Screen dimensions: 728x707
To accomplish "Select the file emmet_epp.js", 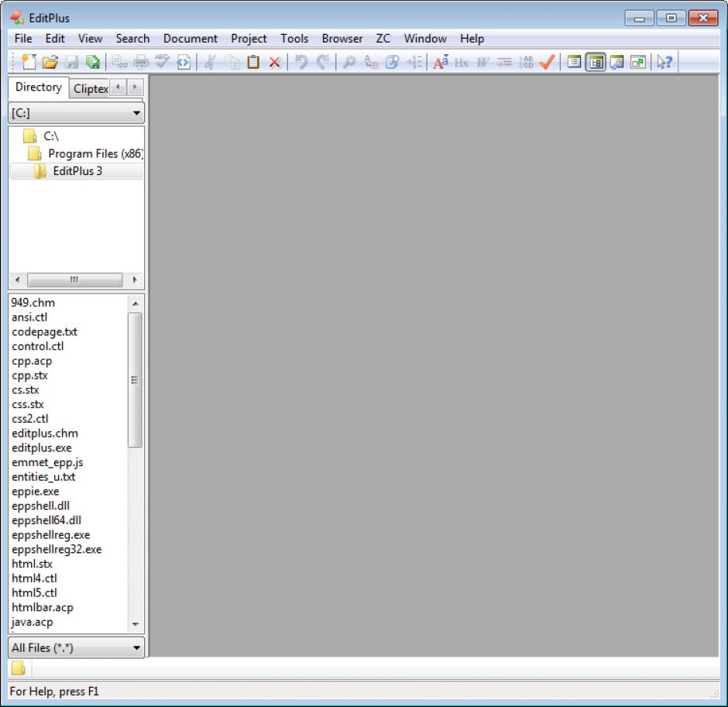I will pos(47,462).
